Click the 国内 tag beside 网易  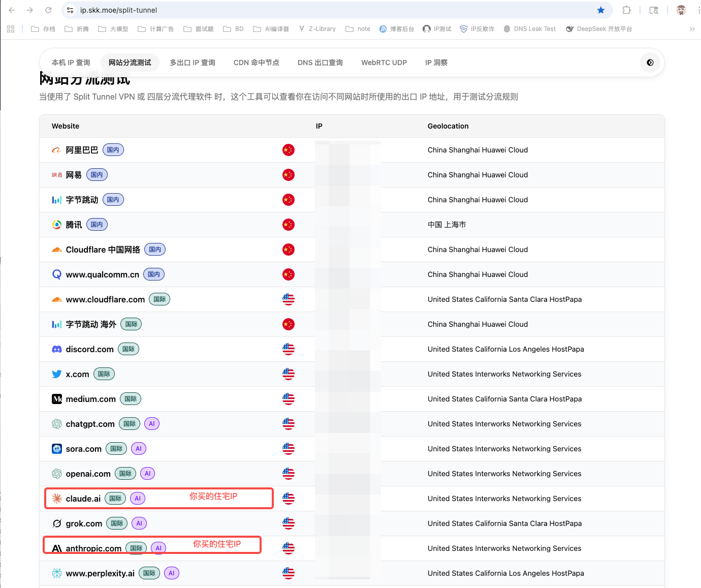(x=97, y=175)
